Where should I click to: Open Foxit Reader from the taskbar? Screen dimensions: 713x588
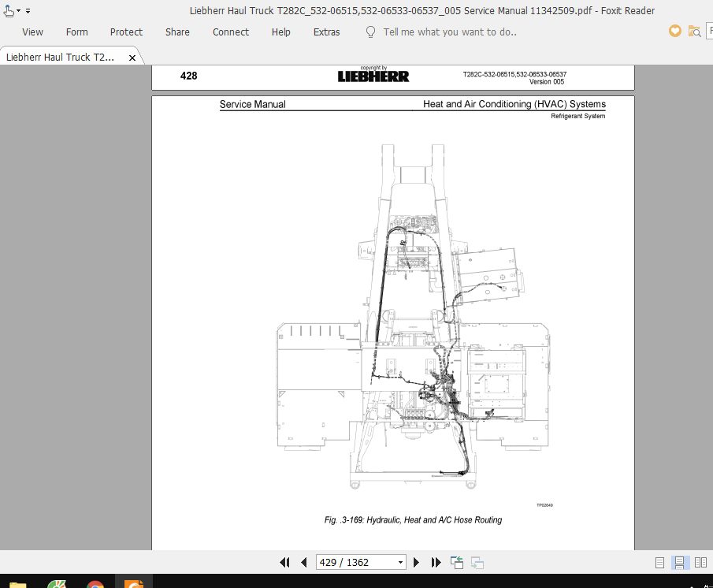[132, 583]
